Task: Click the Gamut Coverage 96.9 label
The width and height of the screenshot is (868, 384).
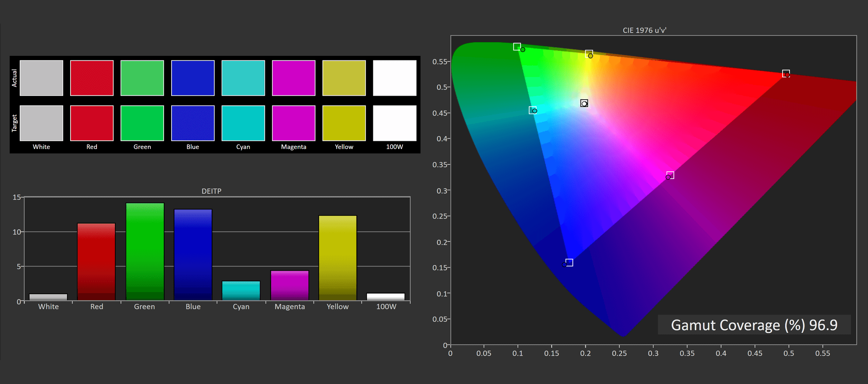Action: point(754,325)
